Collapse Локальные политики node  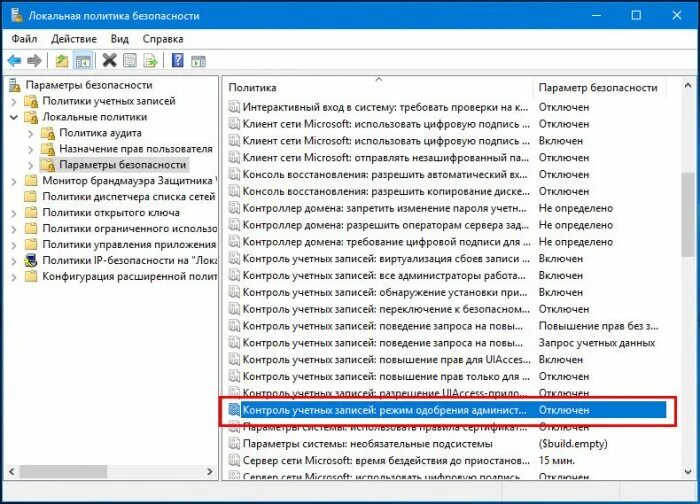point(14,117)
